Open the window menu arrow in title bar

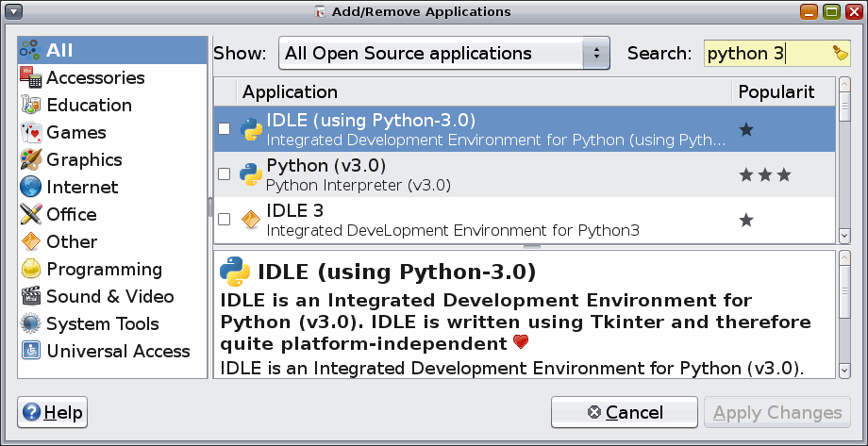point(13,12)
